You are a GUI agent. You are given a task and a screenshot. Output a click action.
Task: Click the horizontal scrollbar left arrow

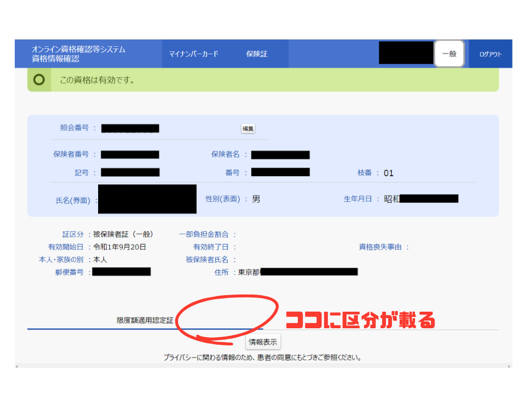coord(17,367)
